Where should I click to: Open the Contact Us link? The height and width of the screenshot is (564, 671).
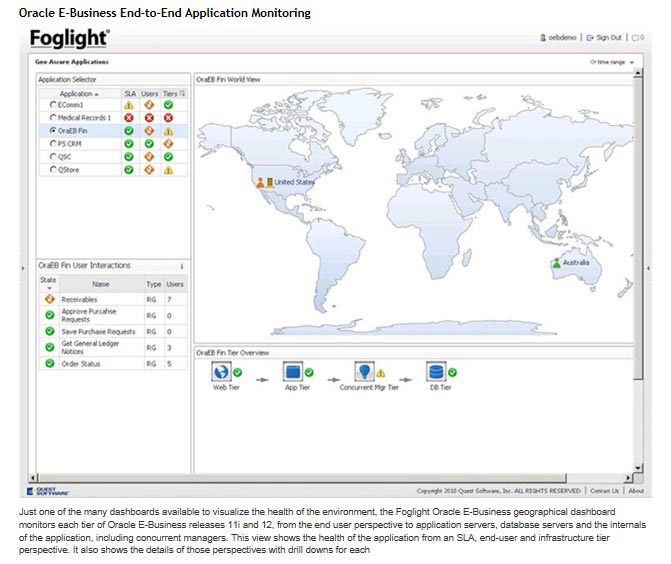[604, 491]
